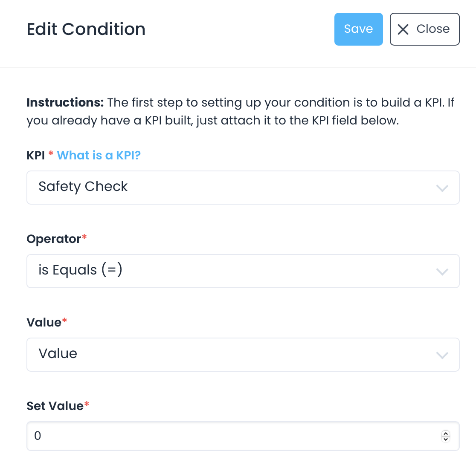The width and height of the screenshot is (476, 474).
Task: Decrement Set Value with the down arrow
Action: [x=446, y=439]
